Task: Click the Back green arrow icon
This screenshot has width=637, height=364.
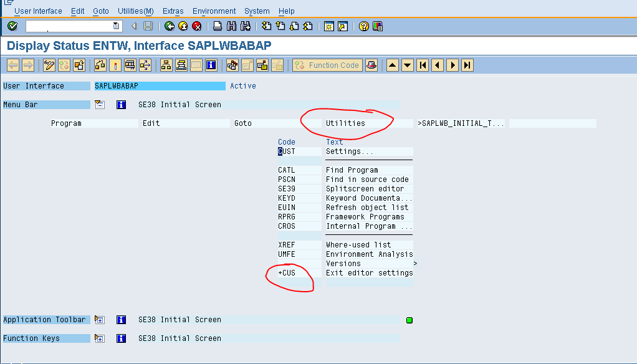Action: [169, 26]
